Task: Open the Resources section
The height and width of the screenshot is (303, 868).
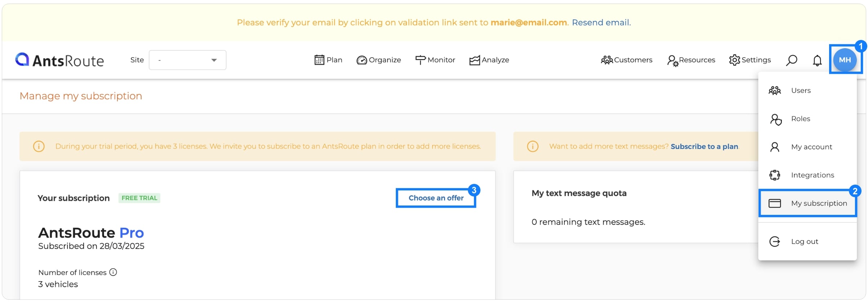Action: point(691,60)
